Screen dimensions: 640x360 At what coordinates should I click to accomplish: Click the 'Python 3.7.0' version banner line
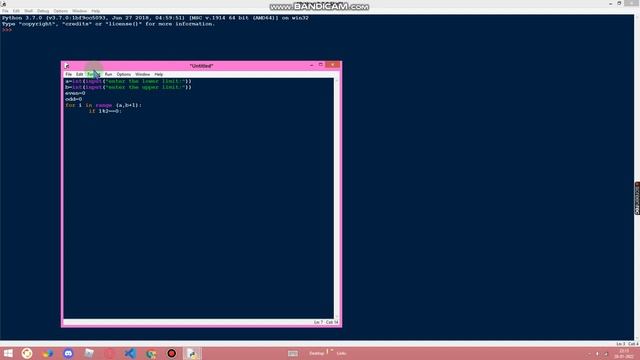[x=155, y=18]
